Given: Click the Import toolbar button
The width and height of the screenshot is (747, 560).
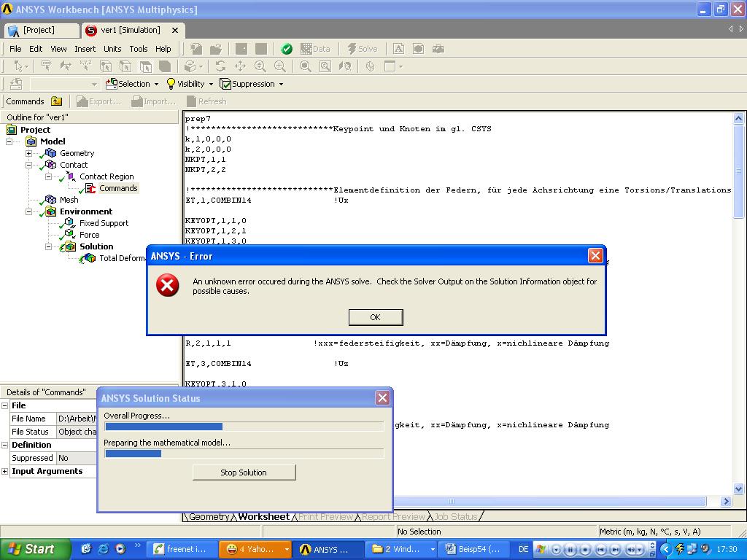Looking at the screenshot, I should (x=153, y=101).
